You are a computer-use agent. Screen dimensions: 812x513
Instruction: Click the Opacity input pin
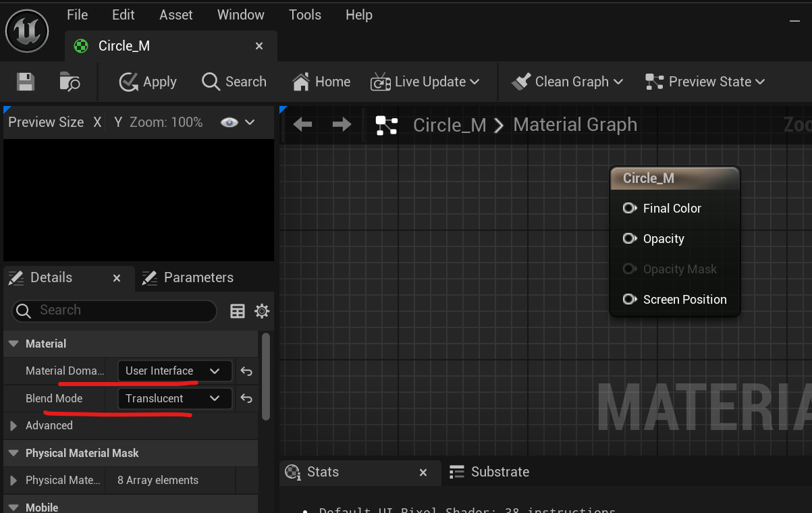(629, 238)
